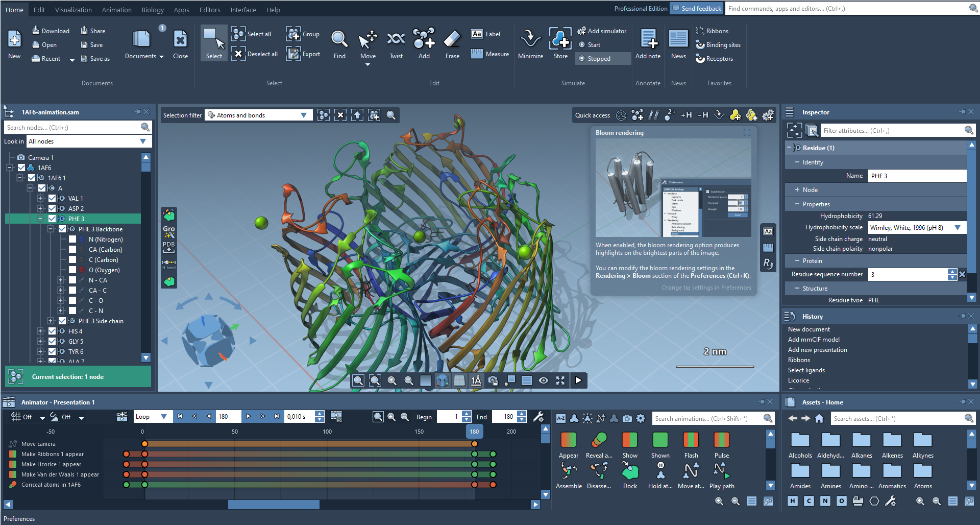Expand the PHE 3 Side chain node
Image resolution: width=980 pixels, height=525 pixels.
(x=50, y=321)
